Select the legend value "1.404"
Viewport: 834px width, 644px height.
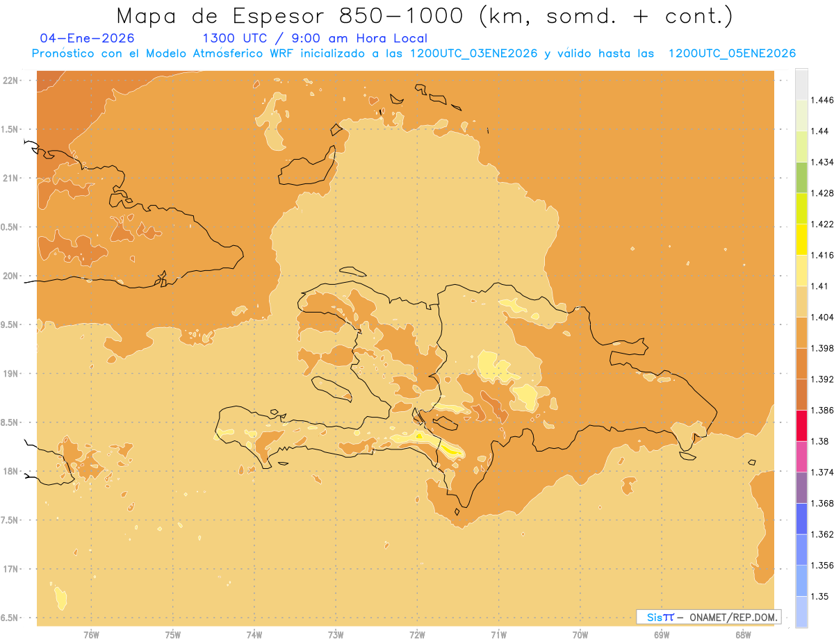tap(821, 317)
